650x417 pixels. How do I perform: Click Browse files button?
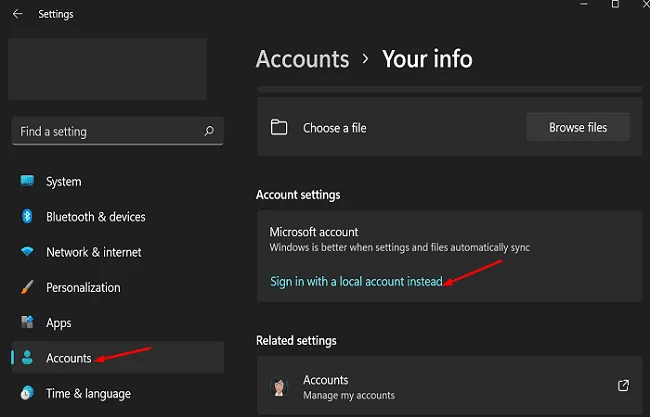pos(578,127)
